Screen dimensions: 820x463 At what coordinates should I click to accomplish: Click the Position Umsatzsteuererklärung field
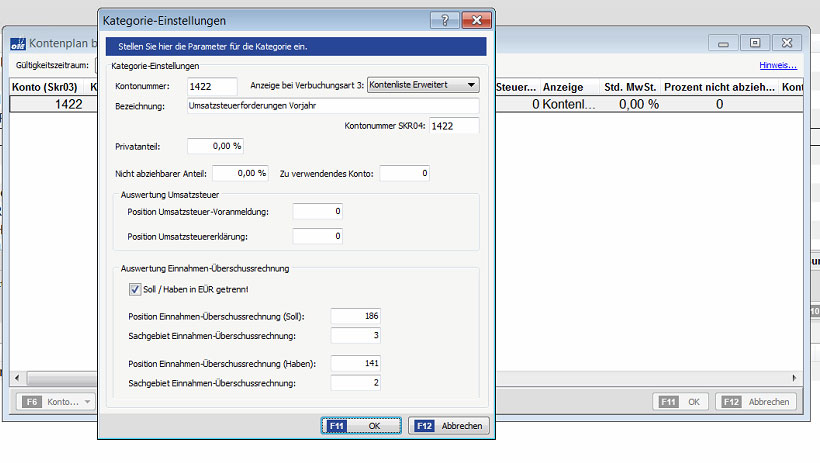317,236
